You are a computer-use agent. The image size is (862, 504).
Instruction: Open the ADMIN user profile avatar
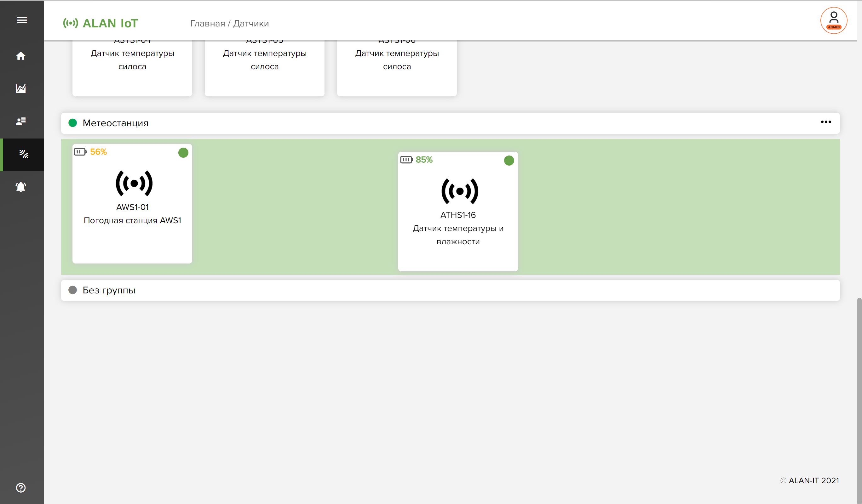834,20
